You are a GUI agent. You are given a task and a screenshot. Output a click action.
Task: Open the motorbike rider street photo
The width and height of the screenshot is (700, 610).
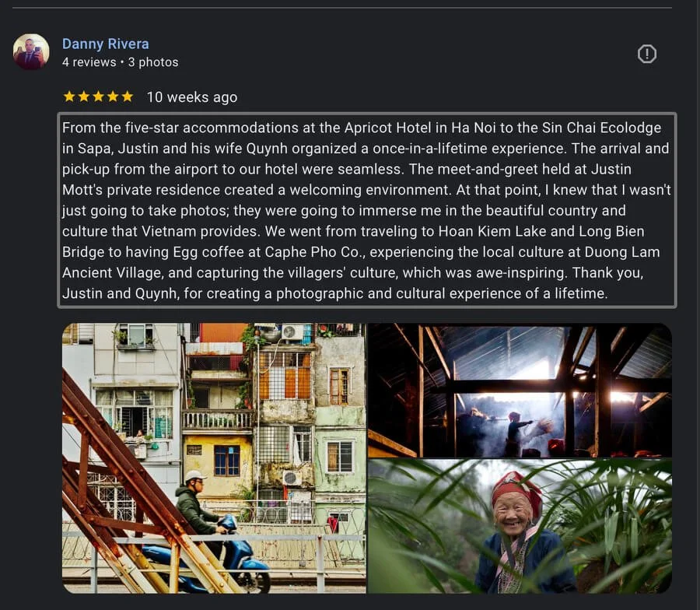coord(214,457)
